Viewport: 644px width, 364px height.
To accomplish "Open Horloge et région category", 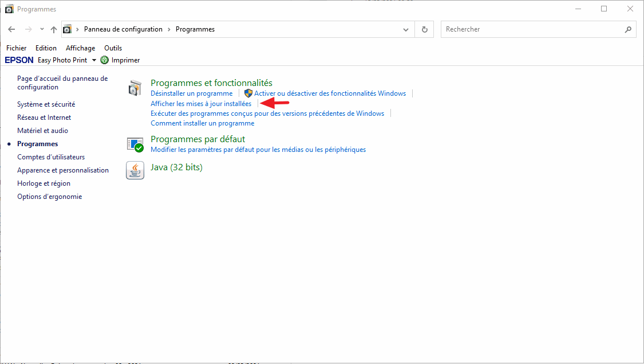I will pos(44,183).
